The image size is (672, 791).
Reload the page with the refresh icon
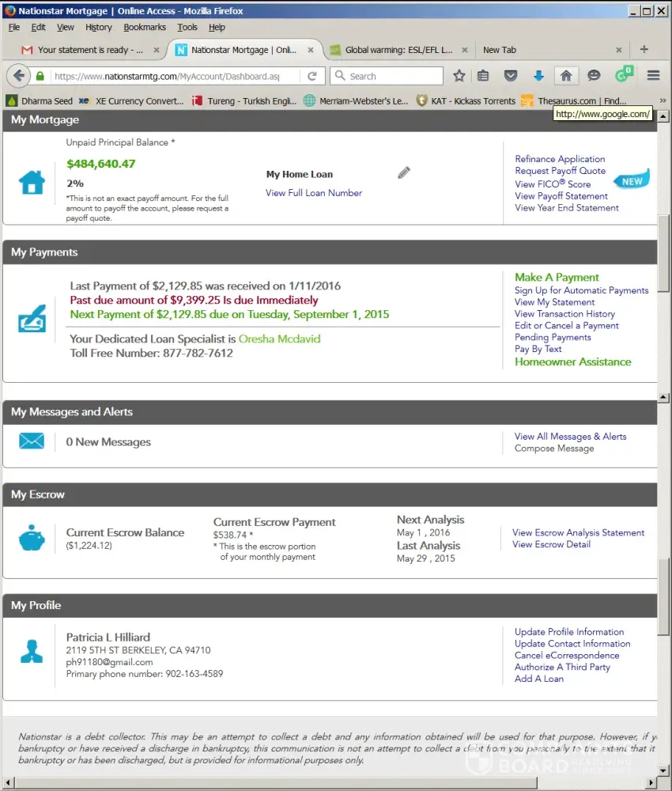(312, 76)
